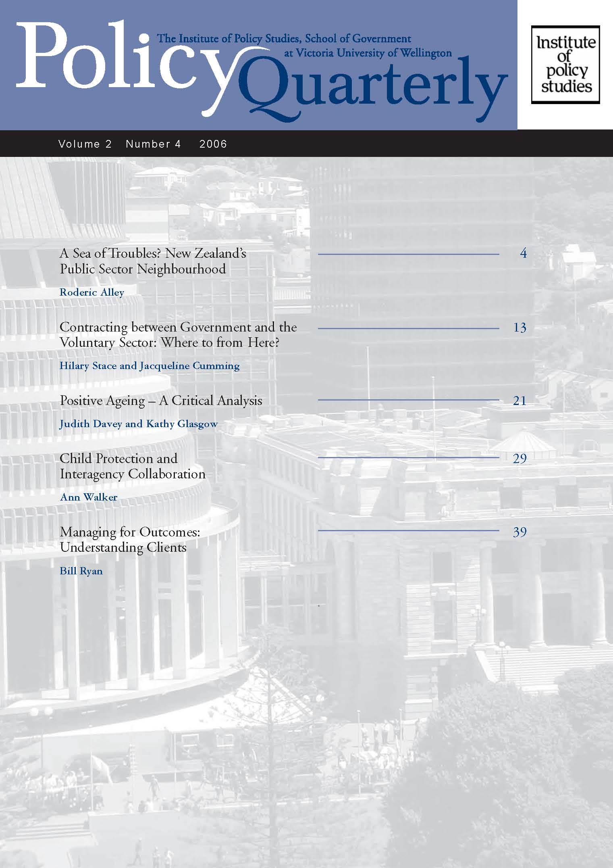Open 'A Sea of Troubles? New Zealand's' title line
This screenshot has height=868, width=613.
(x=153, y=253)
